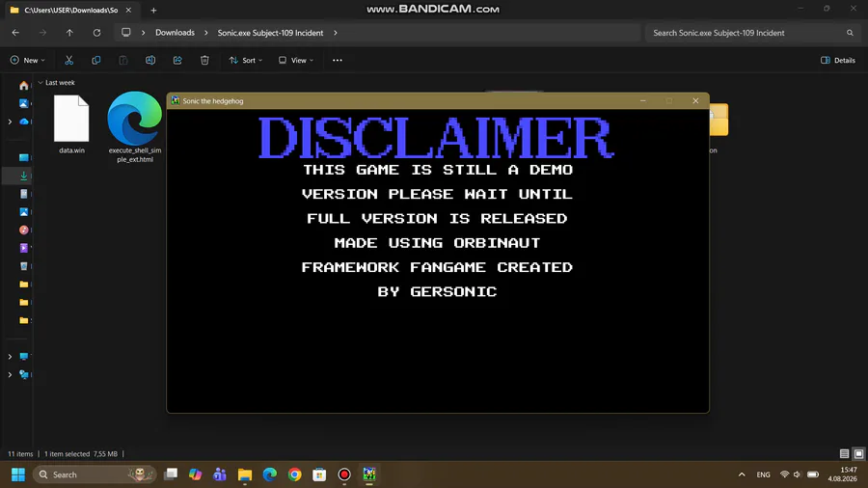Click the Sonic game icon in taskbar
This screenshot has width=868, height=488.
click(x=369, y=474)
